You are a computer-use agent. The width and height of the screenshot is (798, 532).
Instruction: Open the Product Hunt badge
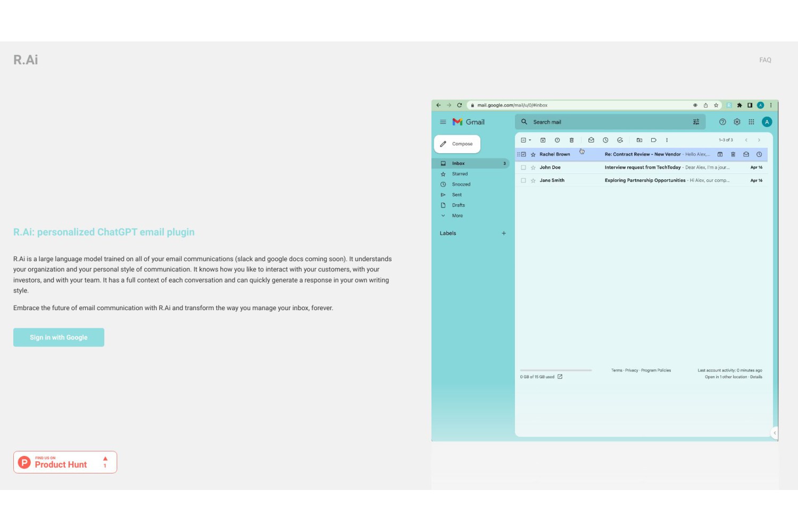[65, 462]
